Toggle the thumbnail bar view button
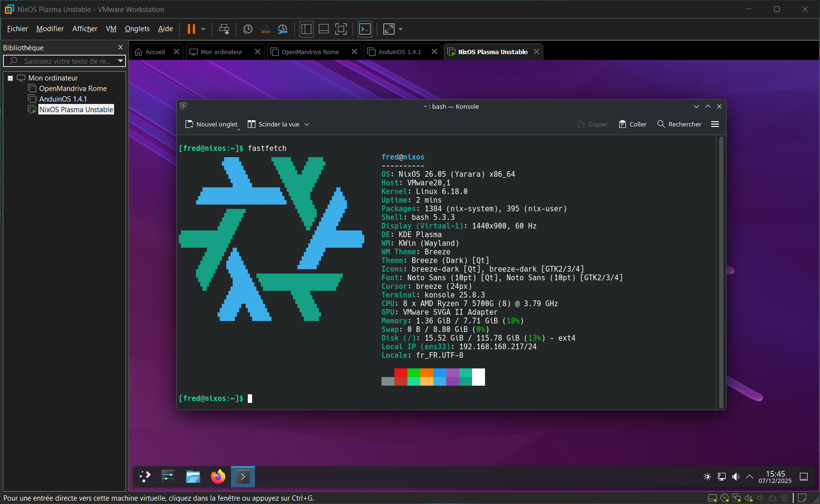Screen dimensions: 820x504 [x=323, y=29]
